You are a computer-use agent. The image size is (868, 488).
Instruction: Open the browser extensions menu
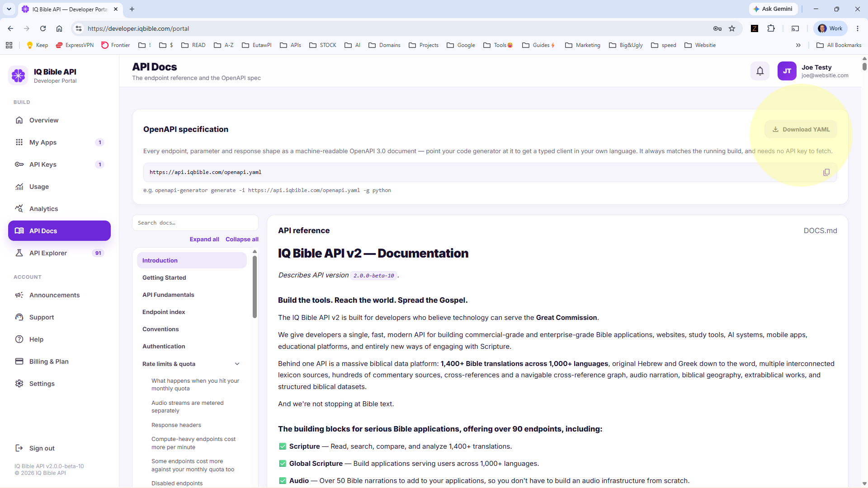click(771, 28)
